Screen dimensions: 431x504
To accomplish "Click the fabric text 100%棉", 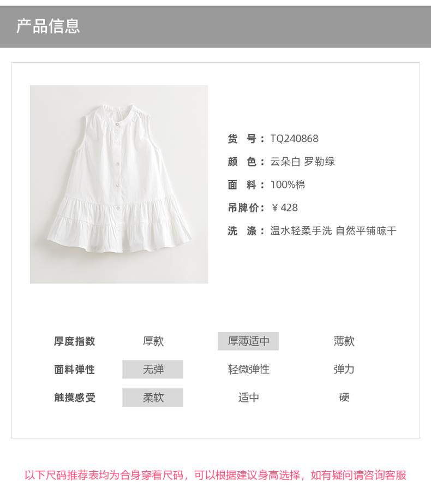I will [288, 185].
